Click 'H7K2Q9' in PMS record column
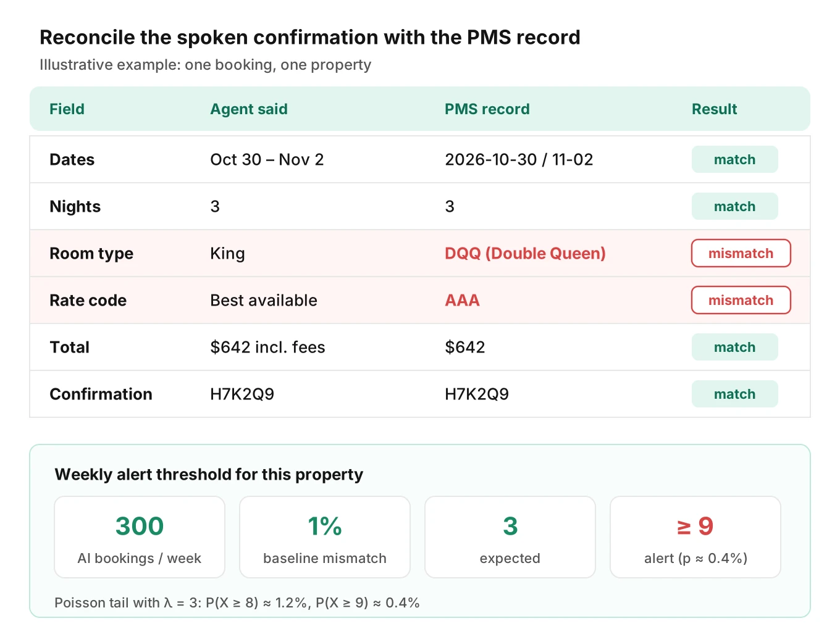The image size is (840, 642). click(477, 394)
